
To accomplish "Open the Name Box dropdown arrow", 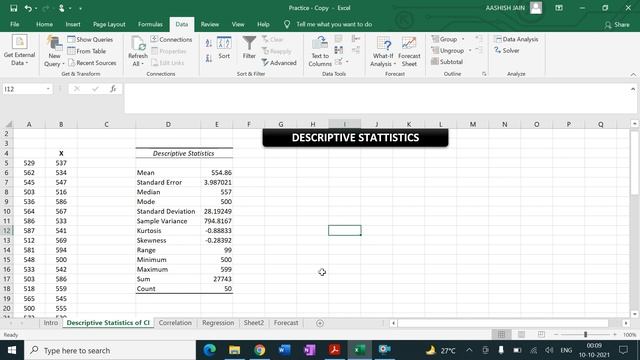I will 48,89.
